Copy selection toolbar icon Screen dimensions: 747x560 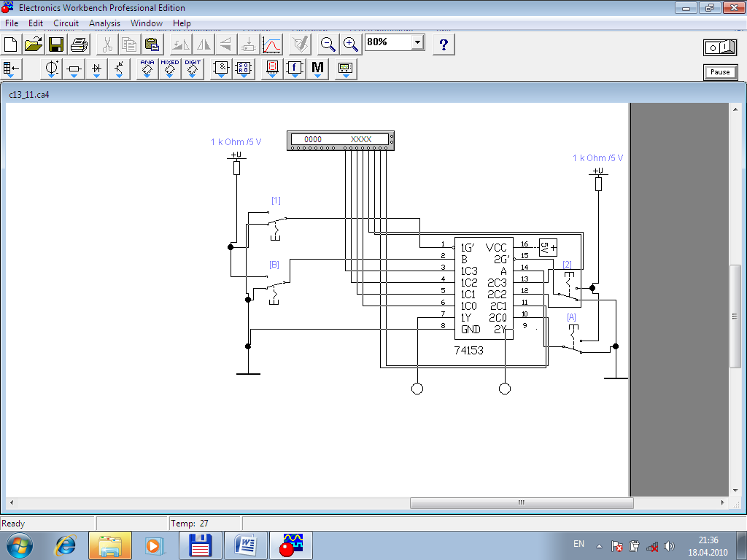click(x=129, y=44)
